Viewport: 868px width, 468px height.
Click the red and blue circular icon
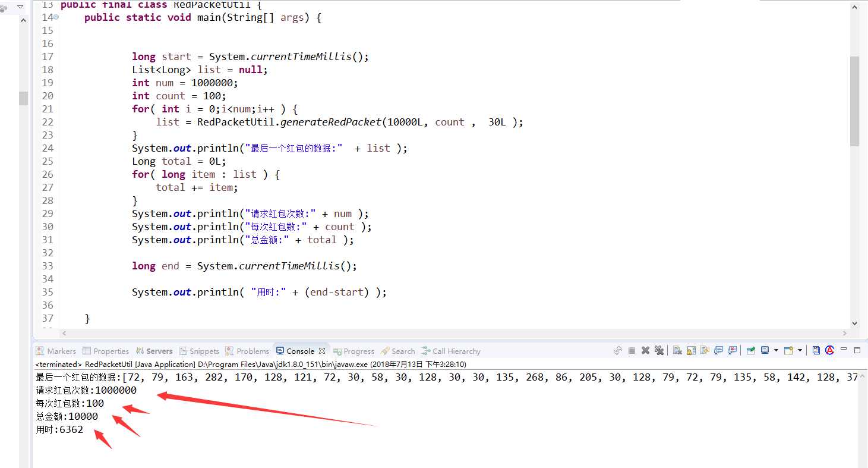pos(829,350)
